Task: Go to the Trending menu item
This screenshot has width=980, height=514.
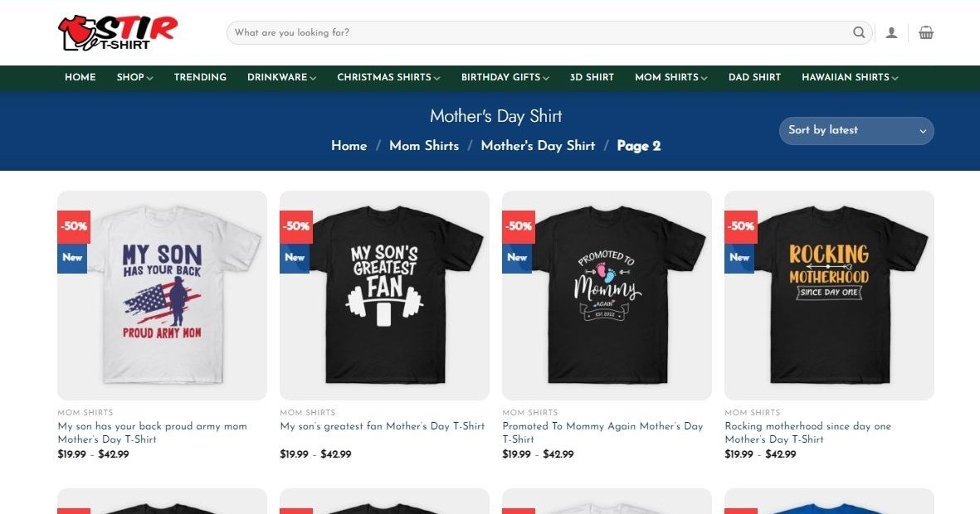Action: coord(200,77)
